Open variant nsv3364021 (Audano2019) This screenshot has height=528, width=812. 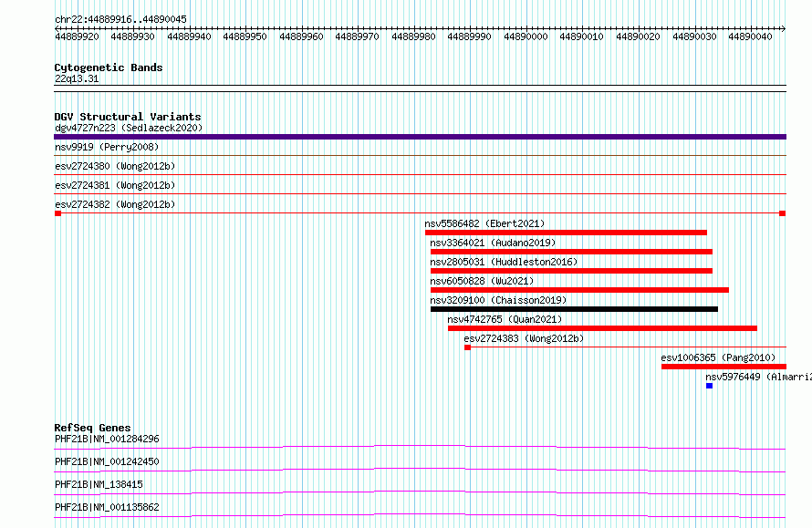[x=493, y=243]
